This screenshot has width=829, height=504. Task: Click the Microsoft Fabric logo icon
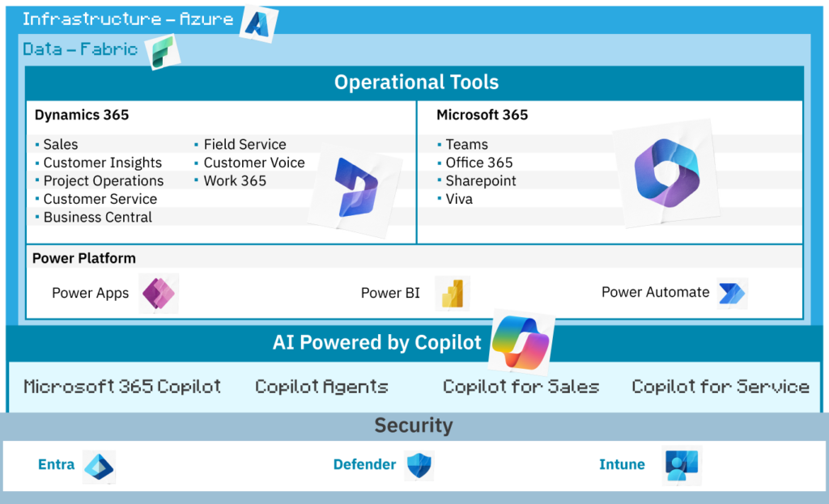pos(162,53)
